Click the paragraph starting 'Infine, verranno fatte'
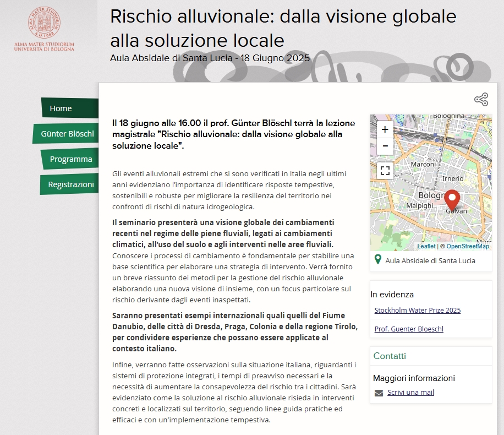 [x=234, y=392]
